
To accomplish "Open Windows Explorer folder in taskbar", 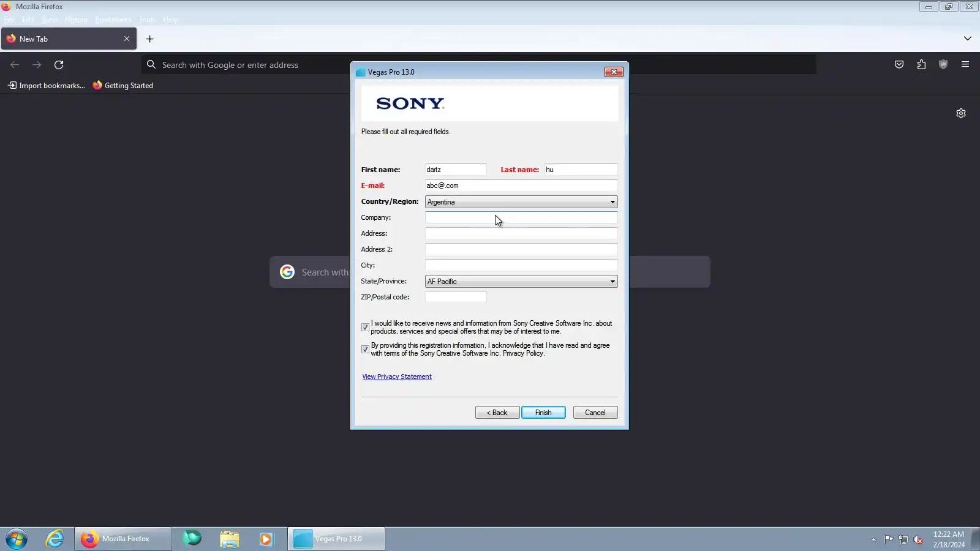I will click(230, 539).
